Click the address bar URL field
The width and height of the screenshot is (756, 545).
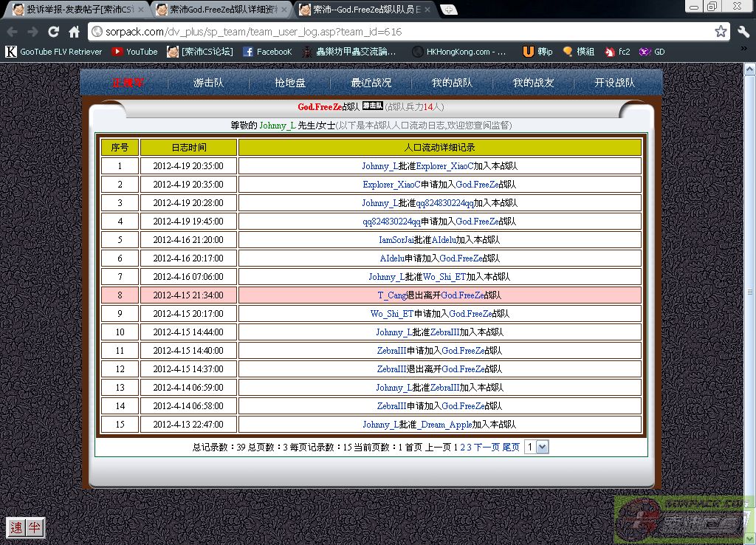pyautogui.click(x=399, y=32)
